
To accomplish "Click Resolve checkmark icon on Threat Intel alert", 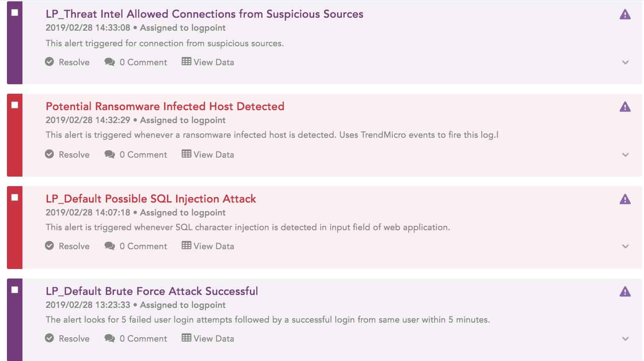I will pos(50,62).
